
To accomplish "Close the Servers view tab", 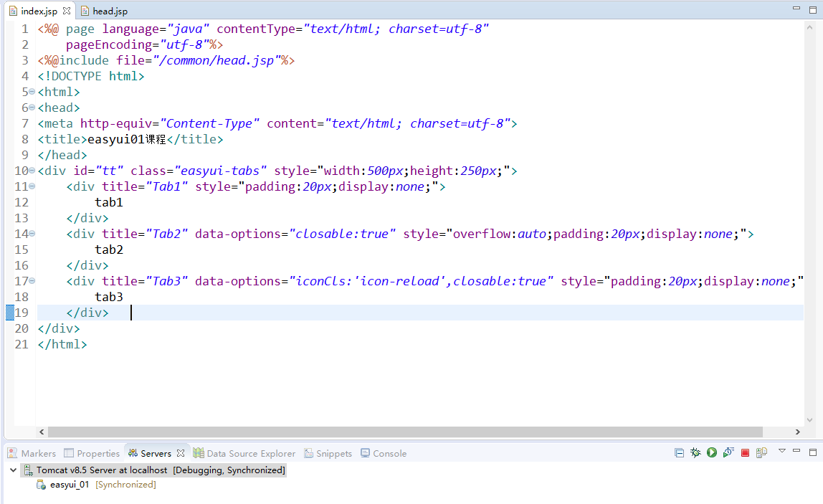I will coord(181,452).
